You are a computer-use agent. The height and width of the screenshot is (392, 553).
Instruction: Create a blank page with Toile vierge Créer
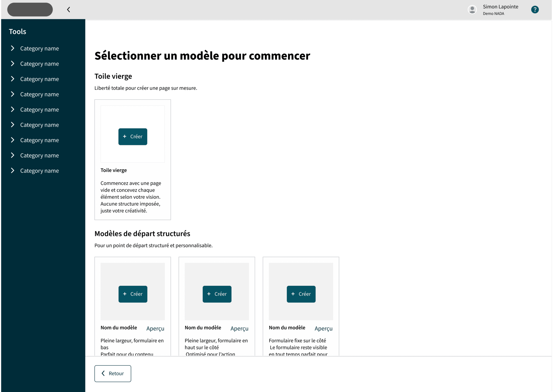pyautogui.click(x=133, y=137)
